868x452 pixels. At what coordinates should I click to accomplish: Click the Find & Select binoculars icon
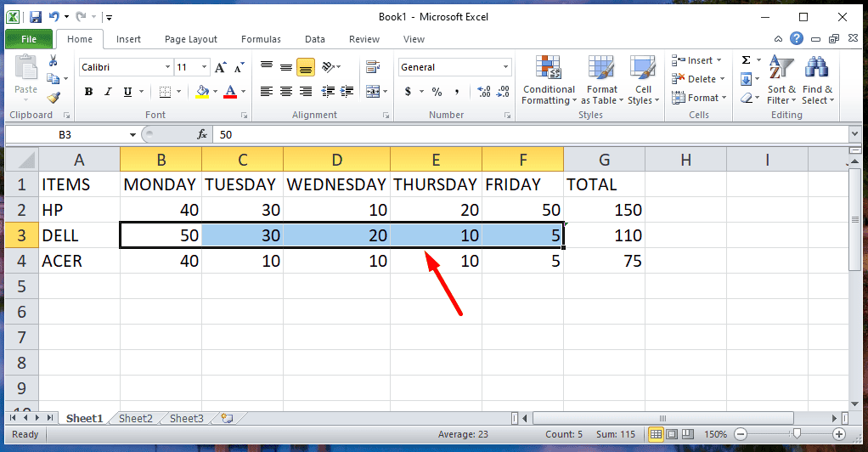[817, 82]
